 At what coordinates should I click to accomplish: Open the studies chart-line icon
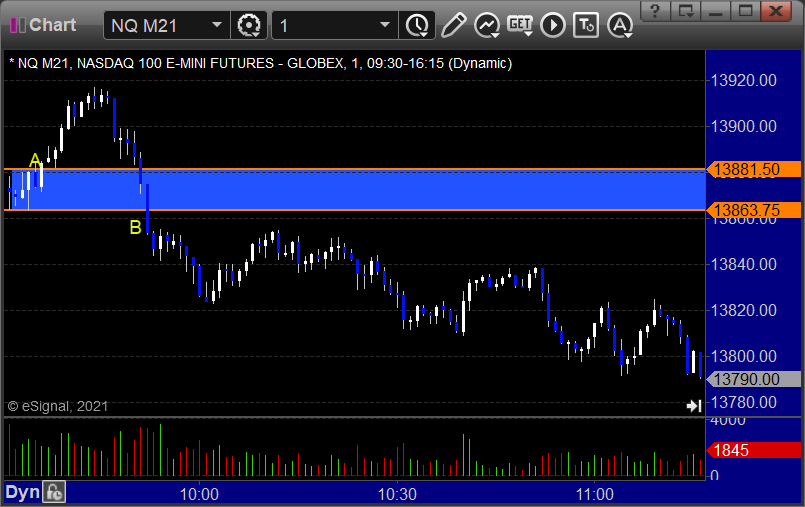click(x=486, y=25)
